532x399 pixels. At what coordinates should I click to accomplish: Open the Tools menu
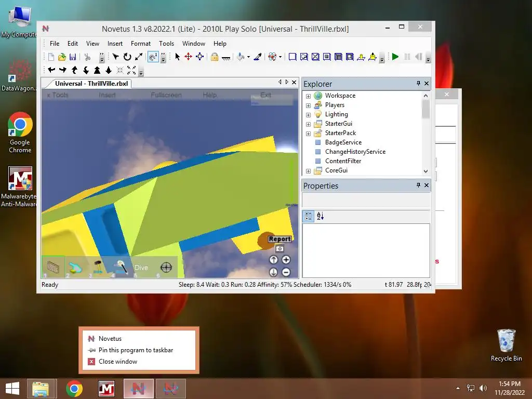pos(166,44)
